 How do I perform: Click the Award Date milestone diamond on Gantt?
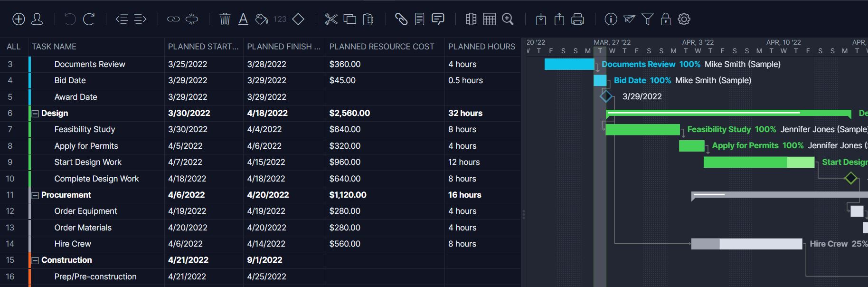(606, 96)
